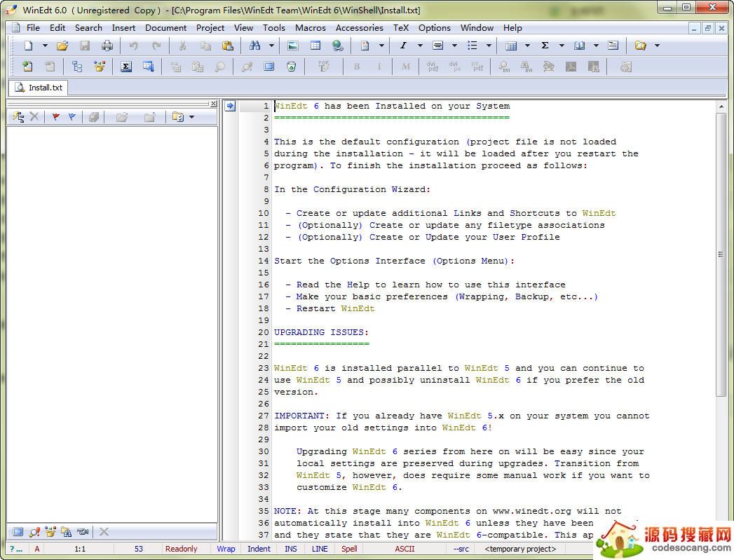This screenshot has width=734, height=560.
Task: Toggle Spell checking in status bar
Action: pyautogui.click(x=349, y=549)
